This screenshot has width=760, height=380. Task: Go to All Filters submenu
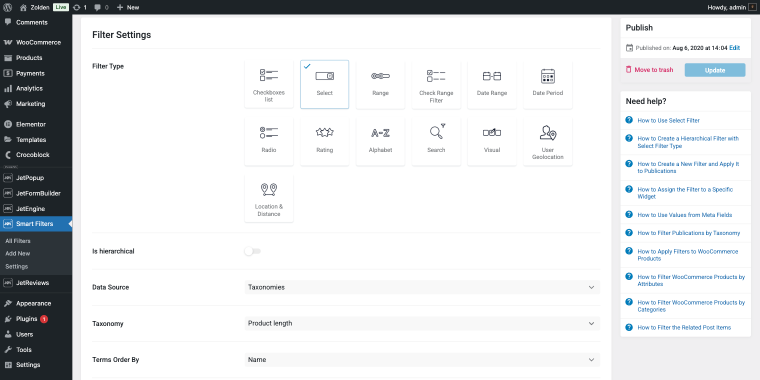click(17, 241)
